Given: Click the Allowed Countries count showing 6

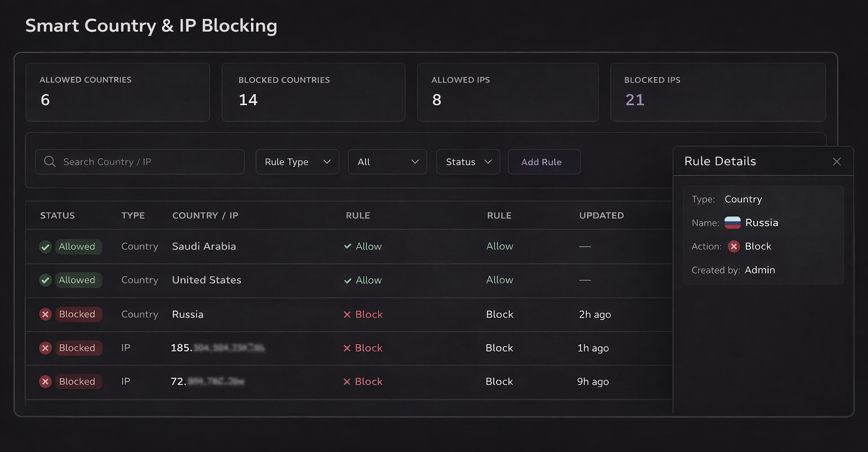Looking at the screenshot, I should coord(45,100).
